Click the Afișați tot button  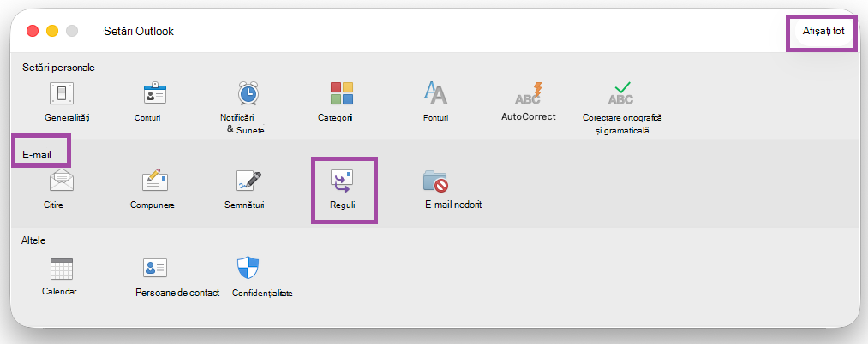click(x=823, y=31)
